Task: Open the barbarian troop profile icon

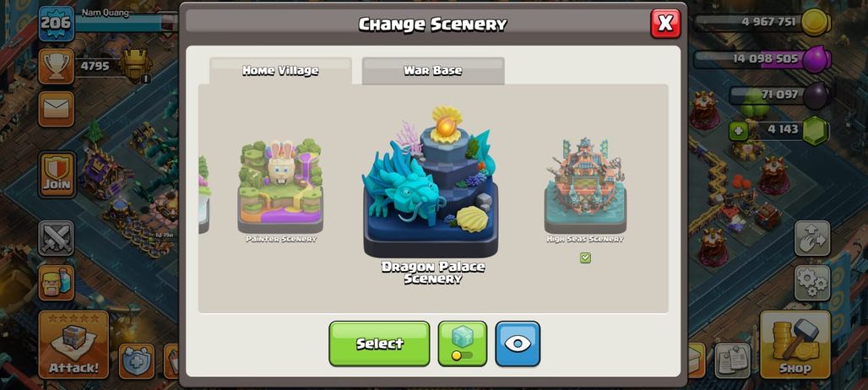Action: 56,283
